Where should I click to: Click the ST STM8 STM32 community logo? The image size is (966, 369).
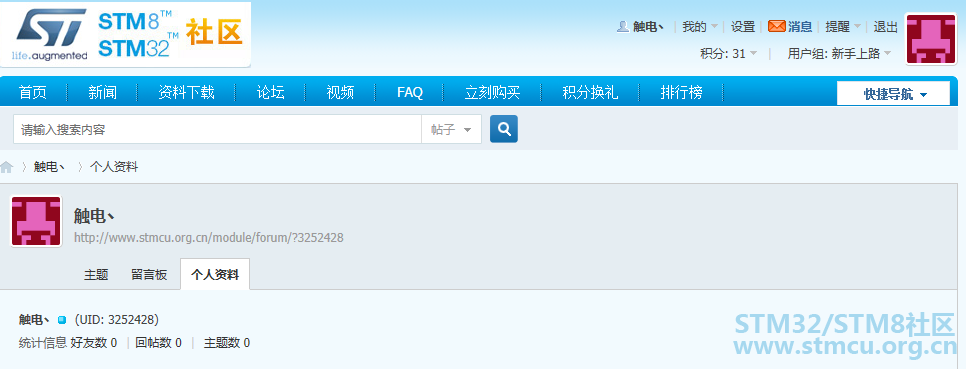126,34
